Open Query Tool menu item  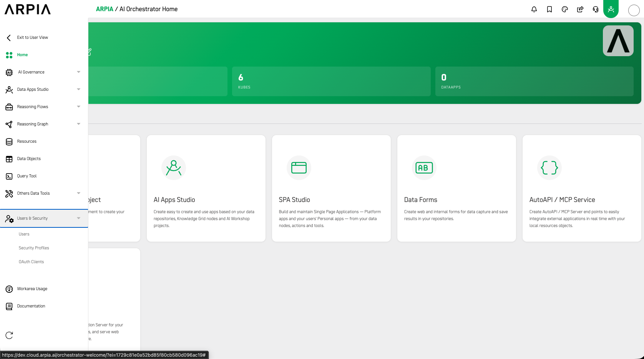(x=27, y=176)
